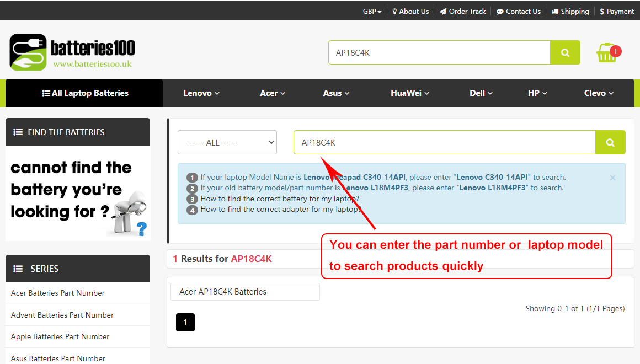Expand the Acer menu
Image resolution: width=640 pixels, height=364 pixels.
[272, 93]
